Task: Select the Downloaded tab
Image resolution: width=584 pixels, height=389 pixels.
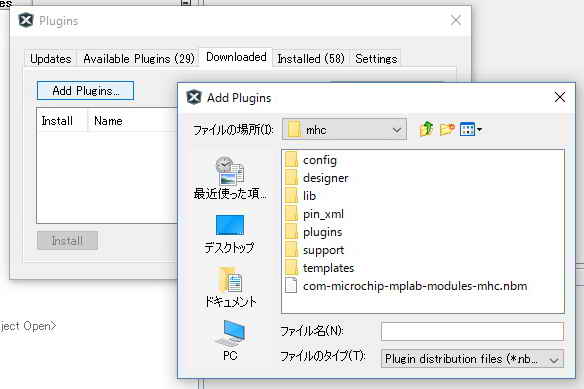Action: tap(236, 57)
